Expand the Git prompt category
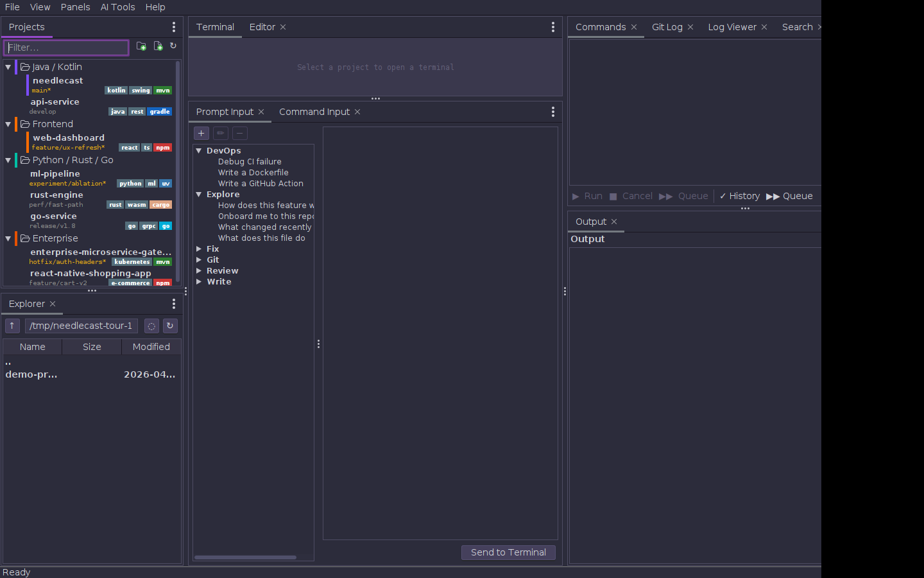Viewport: 924px width, 578px height. click(x=199, y=260)
